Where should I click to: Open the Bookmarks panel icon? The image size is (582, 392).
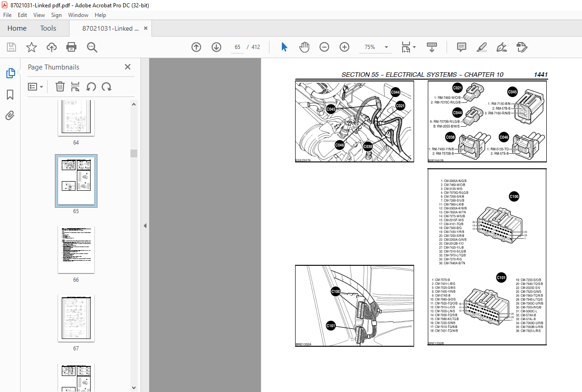10,95
